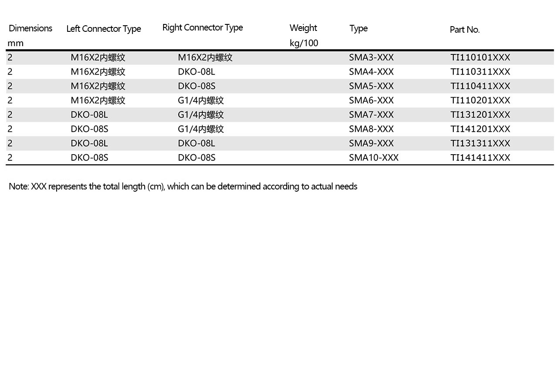The width and height of the screenshot is (558, 392).
Task: Click part number TI110311XXX
Action: pos(480,72)
